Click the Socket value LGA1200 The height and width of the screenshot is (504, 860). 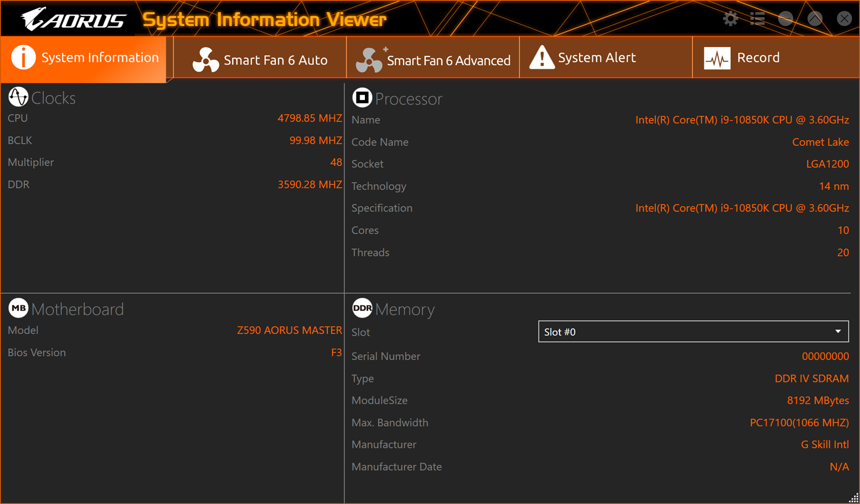click(x=827, y=164)
